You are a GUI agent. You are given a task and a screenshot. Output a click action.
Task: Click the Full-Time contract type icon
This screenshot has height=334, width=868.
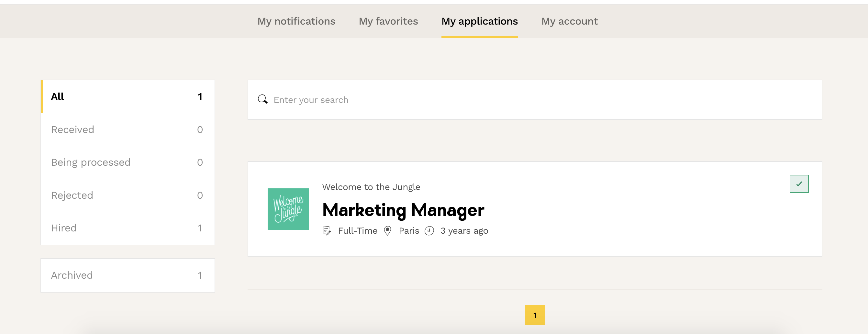pos(327,231)
